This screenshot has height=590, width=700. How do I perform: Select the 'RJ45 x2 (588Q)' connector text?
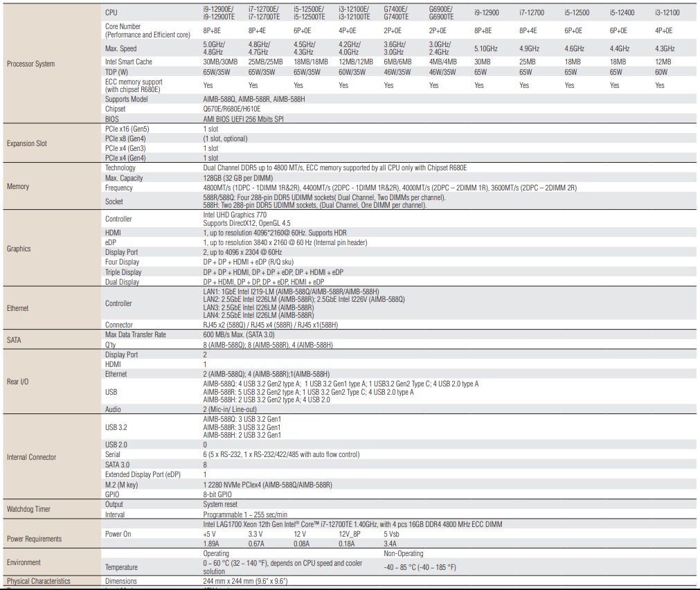pos(224,325)
